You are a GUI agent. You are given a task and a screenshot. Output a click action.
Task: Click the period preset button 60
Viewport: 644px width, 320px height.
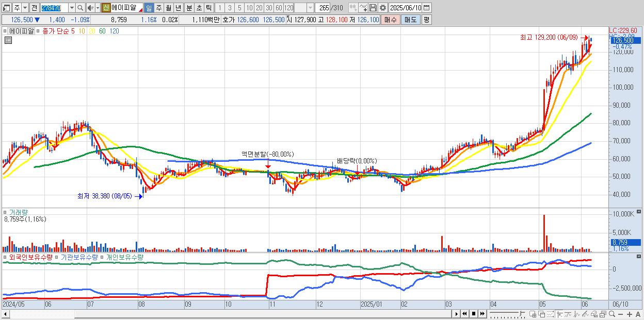(279, 8)
